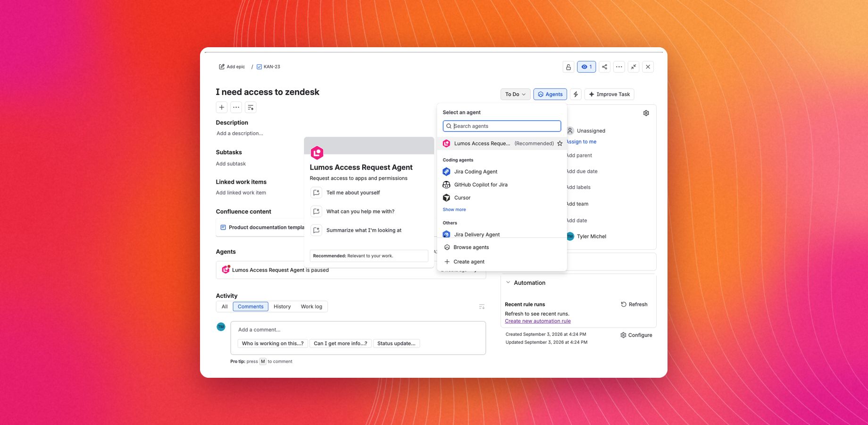
Task: Open the To Do status dropdown
Action: pos(515,94)
